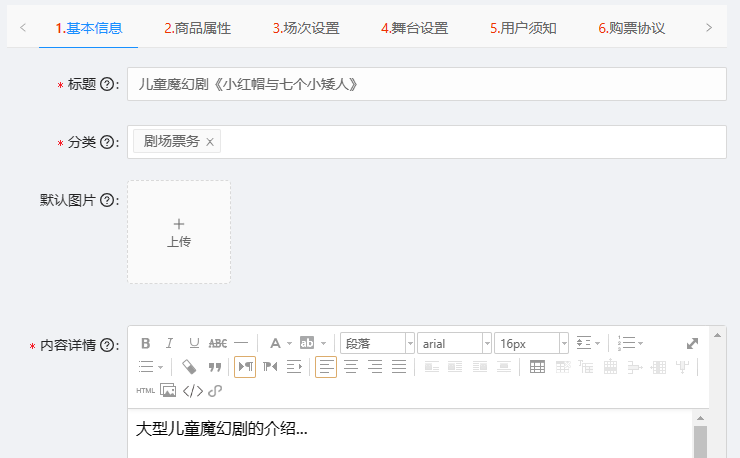Click the image center alignment icon
This screenshot has width=740, height=458.
[504, 367]
